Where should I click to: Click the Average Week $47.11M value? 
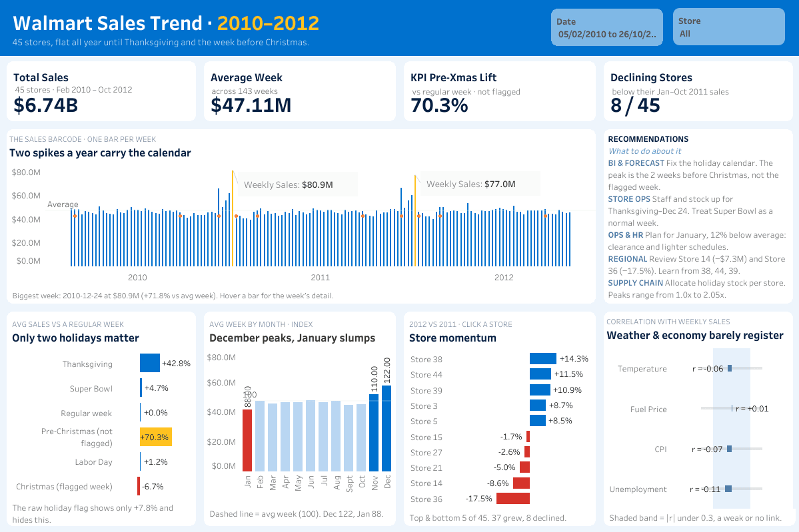click(251, 105)
